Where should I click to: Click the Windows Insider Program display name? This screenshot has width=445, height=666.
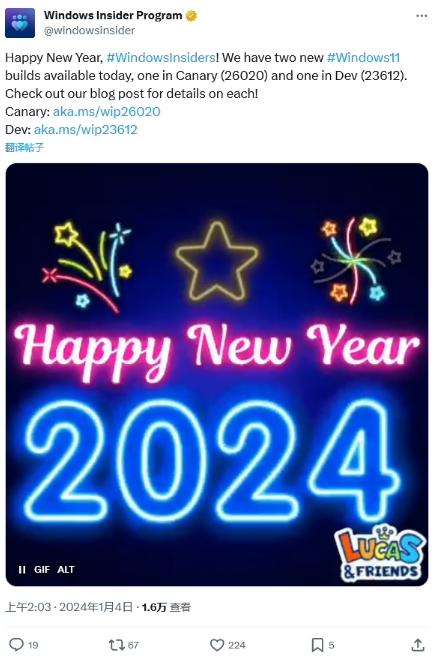coord(113,15)
